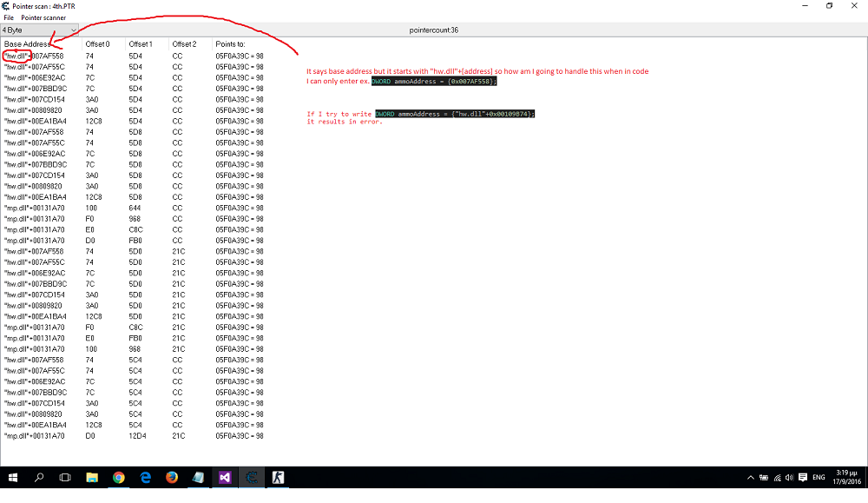The image size is (868, 503).
Task: Click the Offset 1 column header
Action: [x=140, y=43]
